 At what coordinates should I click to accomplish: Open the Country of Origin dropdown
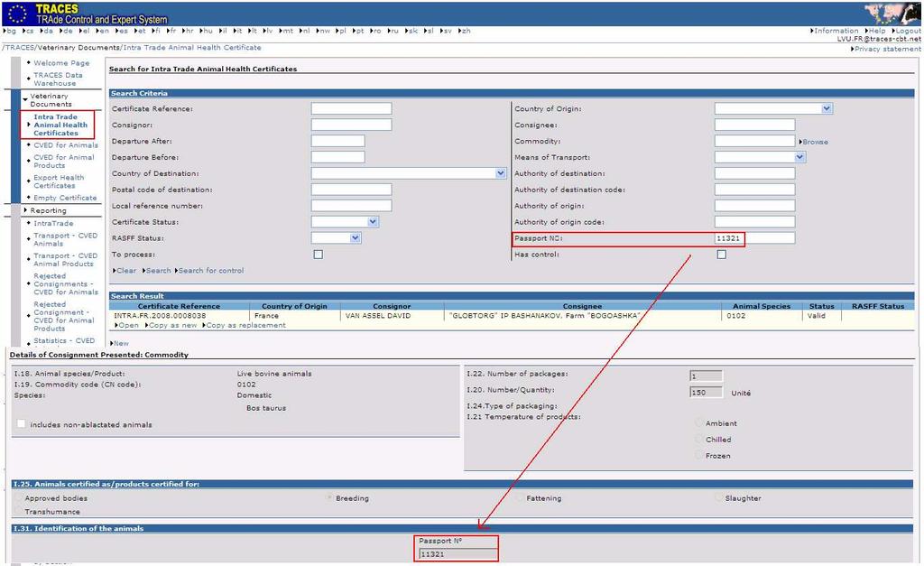(x=827, y=108)
